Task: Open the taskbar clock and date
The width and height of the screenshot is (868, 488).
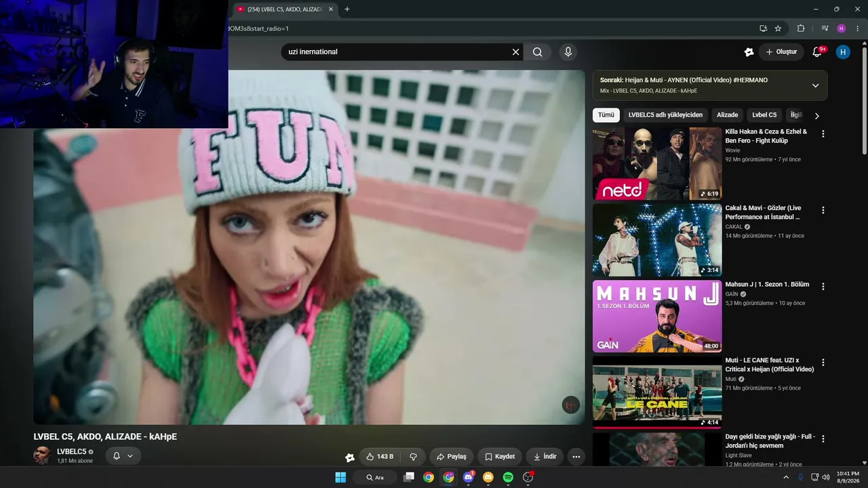Action: tap(848, 477)
